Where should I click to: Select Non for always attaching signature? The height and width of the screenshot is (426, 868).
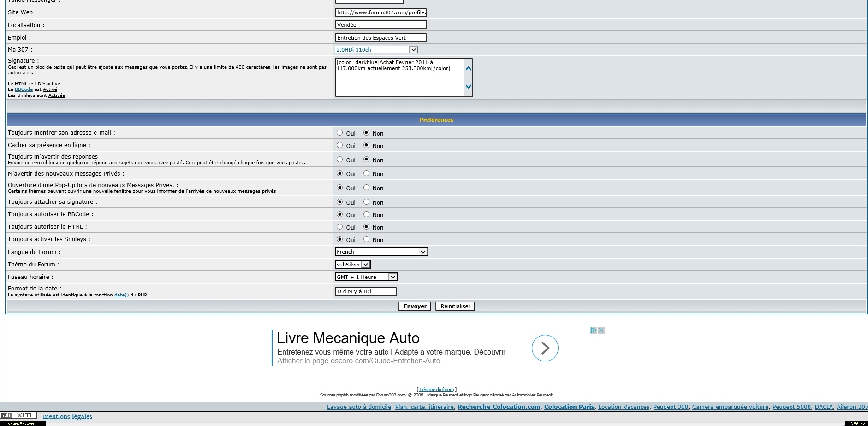(367, 202)
